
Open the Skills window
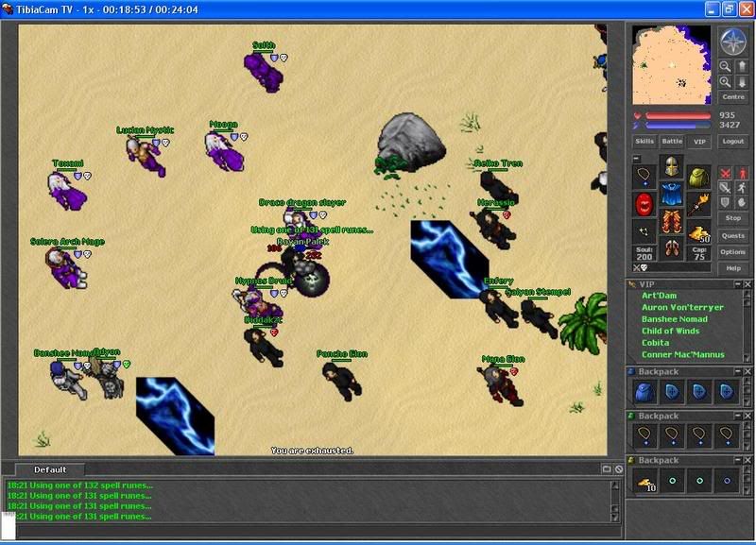pos(644,141)
